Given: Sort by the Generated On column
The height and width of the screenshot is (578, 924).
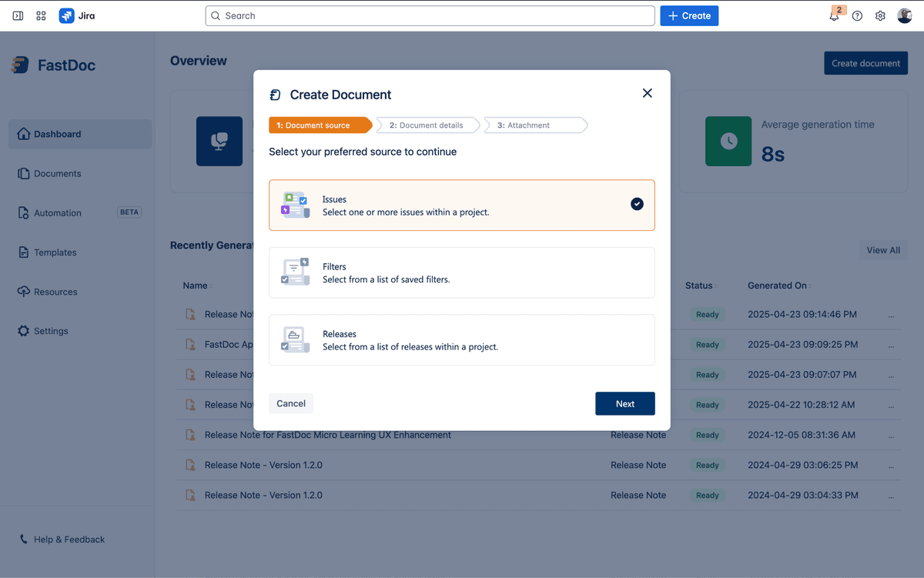Looking at the screenshot, I should tap(778, 286).
